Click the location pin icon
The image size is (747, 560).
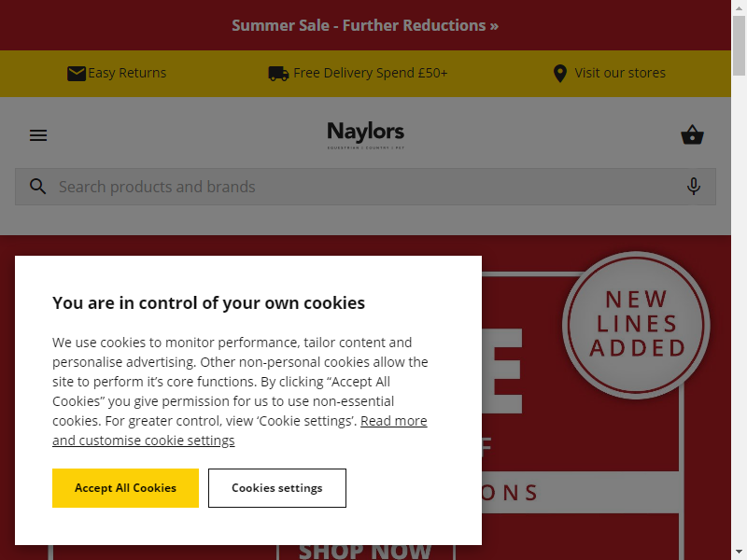[x=560, y=74]
